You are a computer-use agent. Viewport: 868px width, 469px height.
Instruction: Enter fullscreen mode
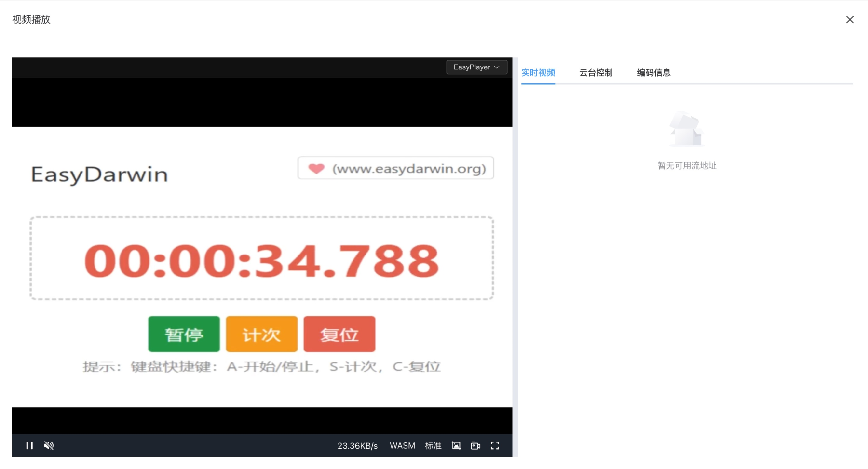(495, 445)
